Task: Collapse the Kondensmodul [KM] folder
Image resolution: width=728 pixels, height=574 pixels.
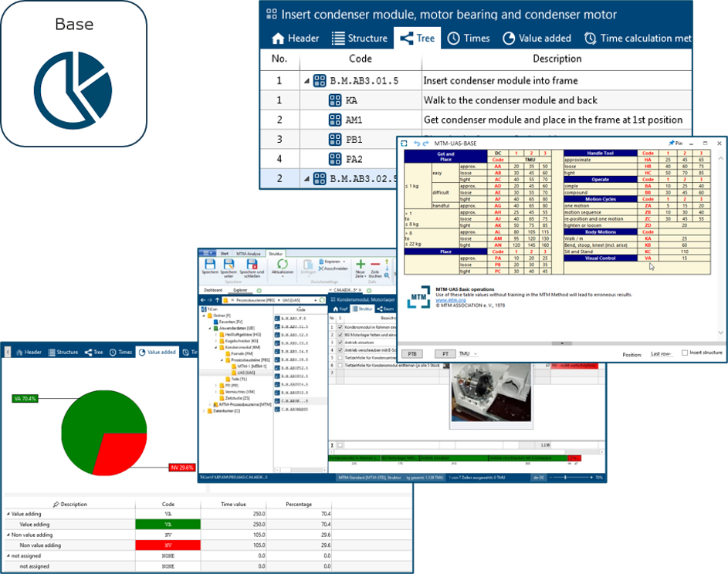Action: [216, 347]
